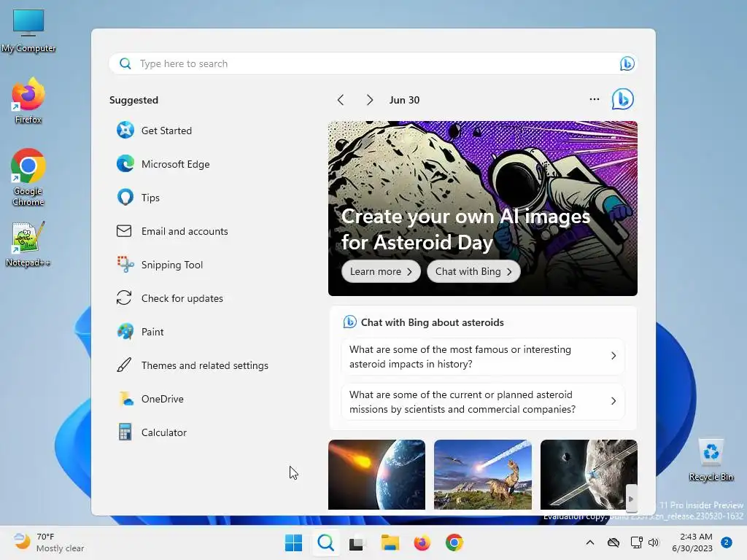Select the Recycle Bin desktop icon
The height and width of the screenshot is (560, 747).
711,460
